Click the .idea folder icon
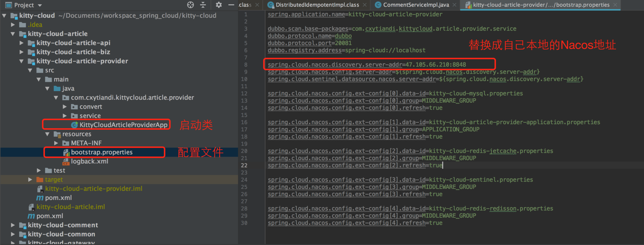 click(x=23, y=25)
